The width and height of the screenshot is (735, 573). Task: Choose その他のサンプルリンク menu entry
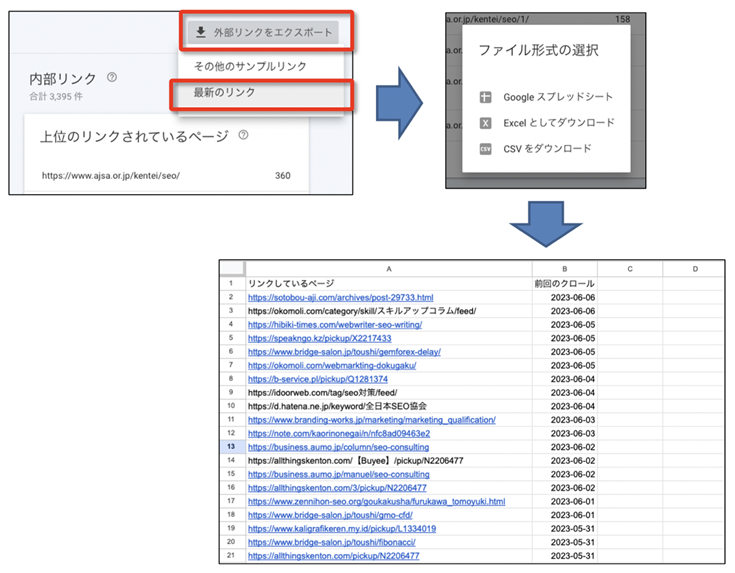[x=250, y=66]
